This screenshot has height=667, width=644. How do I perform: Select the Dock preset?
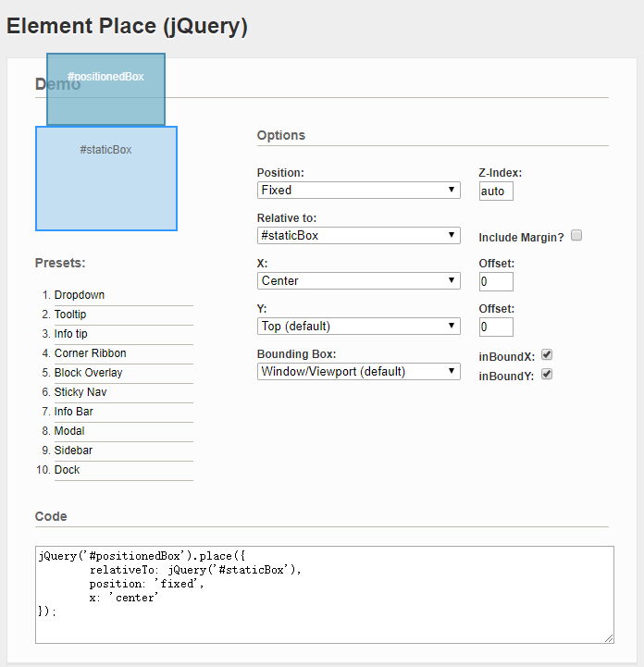pyautogui.click(x=67, y=470)
